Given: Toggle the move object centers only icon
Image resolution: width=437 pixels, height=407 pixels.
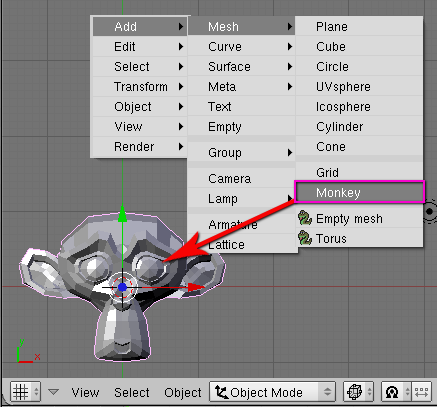Looking at the screenshot, I should point(422,392).
